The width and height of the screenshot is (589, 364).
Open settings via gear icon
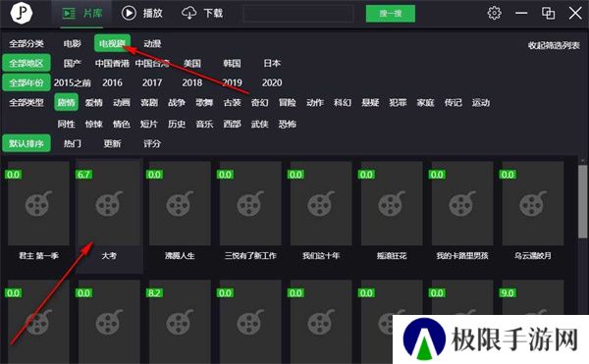(x=494, y=13)
